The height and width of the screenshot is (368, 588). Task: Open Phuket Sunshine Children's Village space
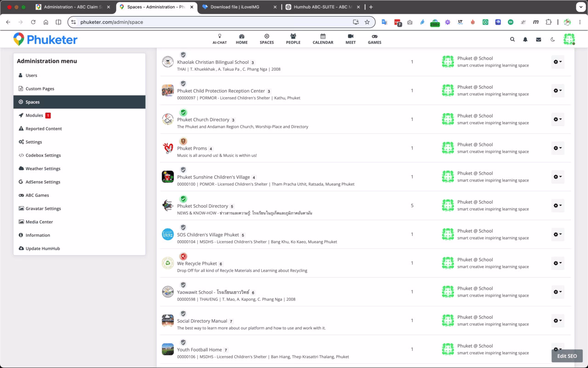(x=214, y=177)
